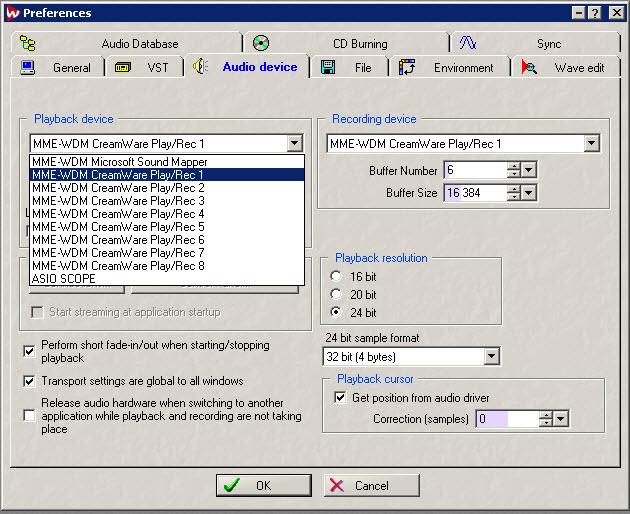The image size is (630, 514).
Task: Open the Buffer Size dropdown arrow
Action: 529,192
